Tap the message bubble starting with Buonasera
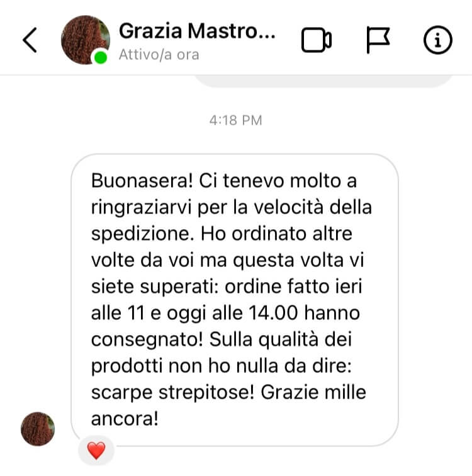This screenshot has height=476, width=472. click(x=235, y=300)
